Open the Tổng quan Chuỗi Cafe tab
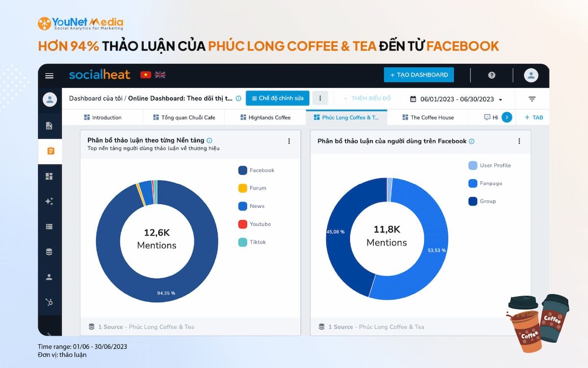 coord(184,118)
